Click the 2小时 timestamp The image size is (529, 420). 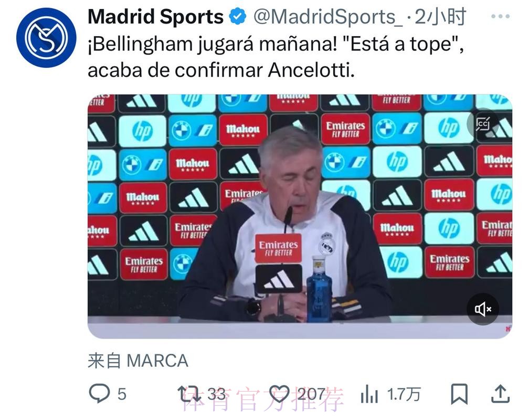click(x=440, y=17)
